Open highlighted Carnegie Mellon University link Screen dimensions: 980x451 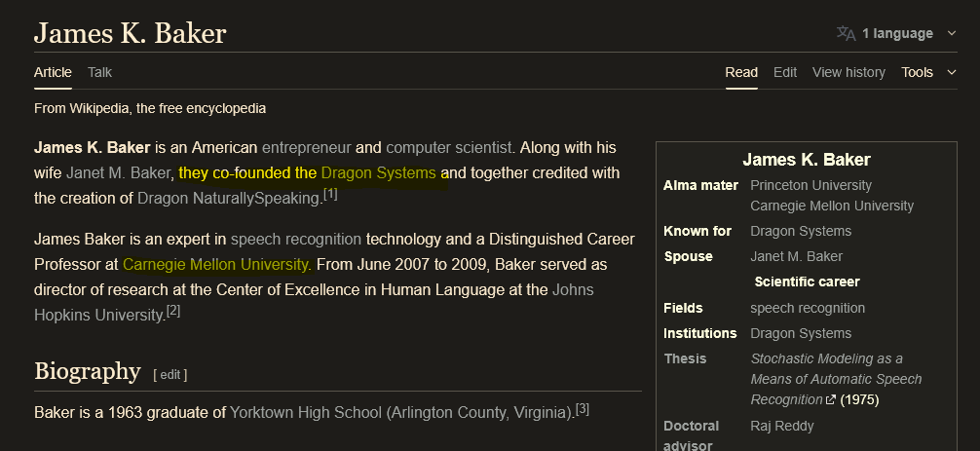[216, 264]
